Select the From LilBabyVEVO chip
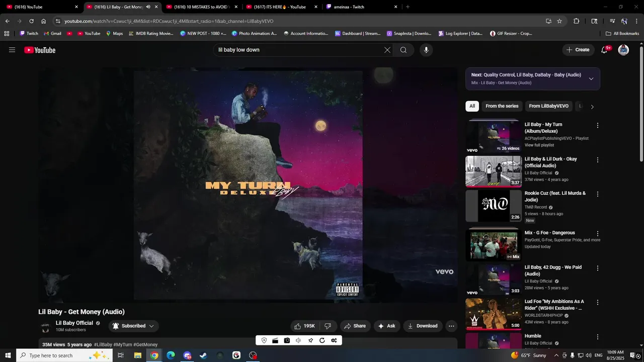The image size is (644, 362). (548, 106)
